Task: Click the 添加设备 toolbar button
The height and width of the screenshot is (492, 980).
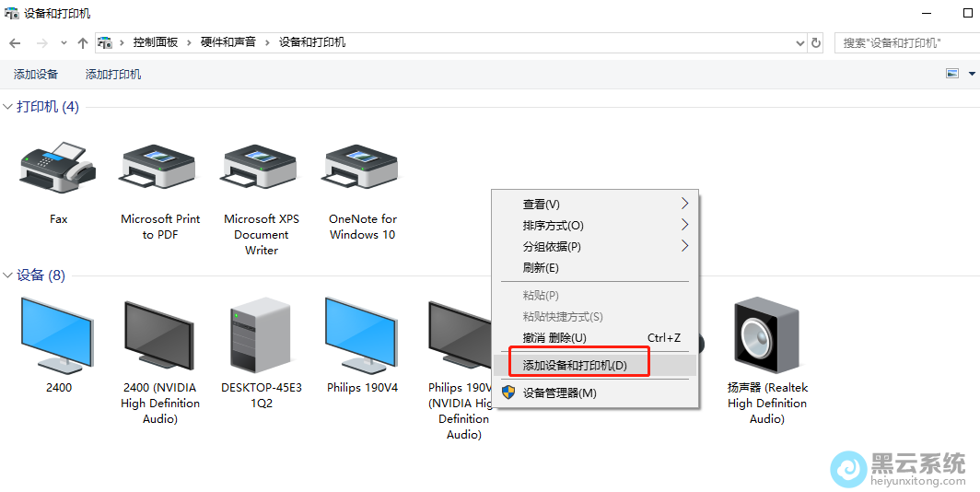Action: click(x=36, y=74)
